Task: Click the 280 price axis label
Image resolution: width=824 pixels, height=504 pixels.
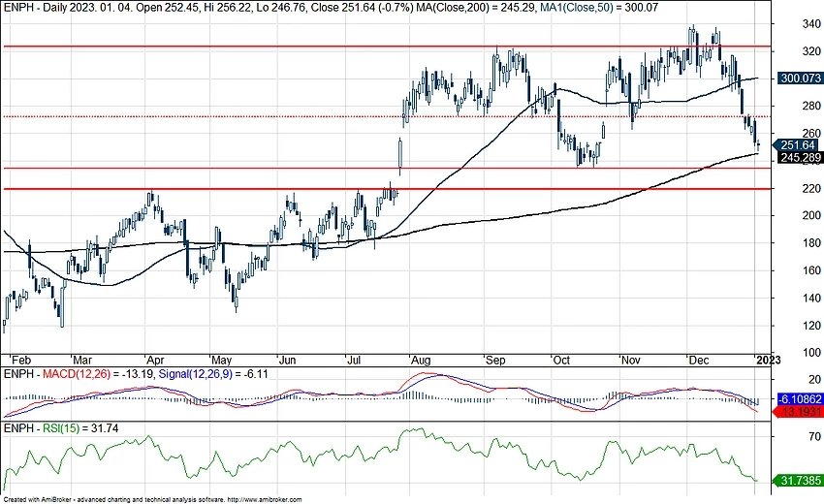Action: point(811,107)
